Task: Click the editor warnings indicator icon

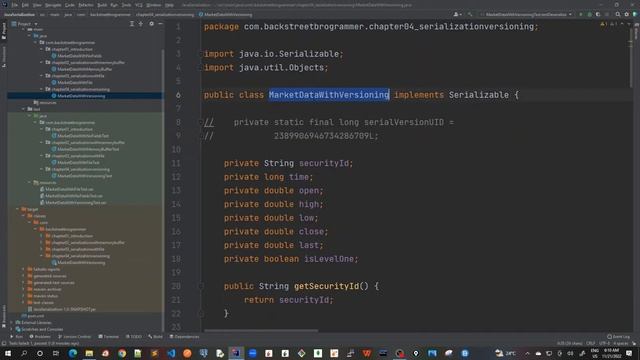Action: click(x=604, y=24)
